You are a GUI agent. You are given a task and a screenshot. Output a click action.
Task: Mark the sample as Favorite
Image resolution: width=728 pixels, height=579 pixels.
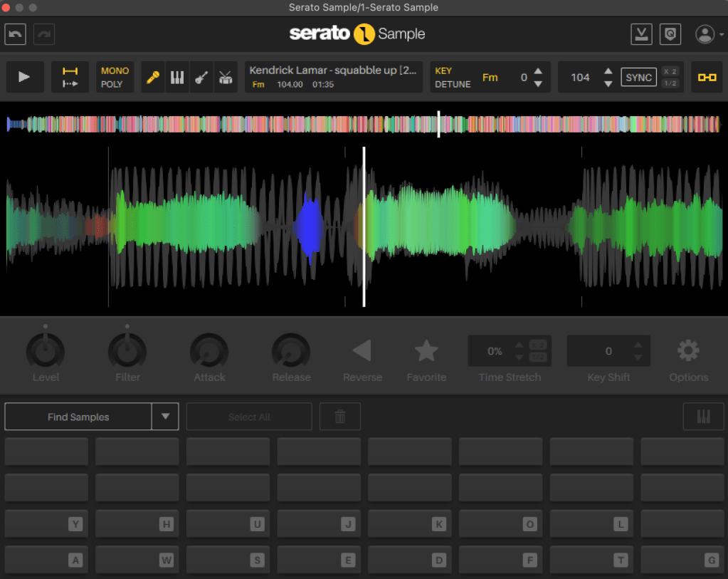426,350
